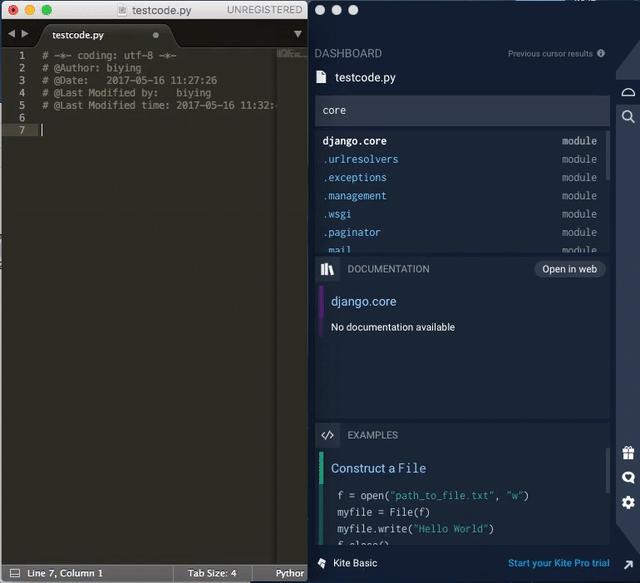
Task: Go to next tab with right arrow
Action: click(x=25, y=33)
